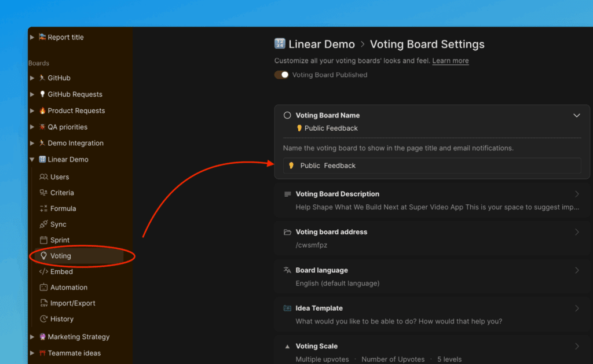Collapse the Voting Board Name section chevron
593x364 pixels.
pyautogui.click(x=576, y=115)
